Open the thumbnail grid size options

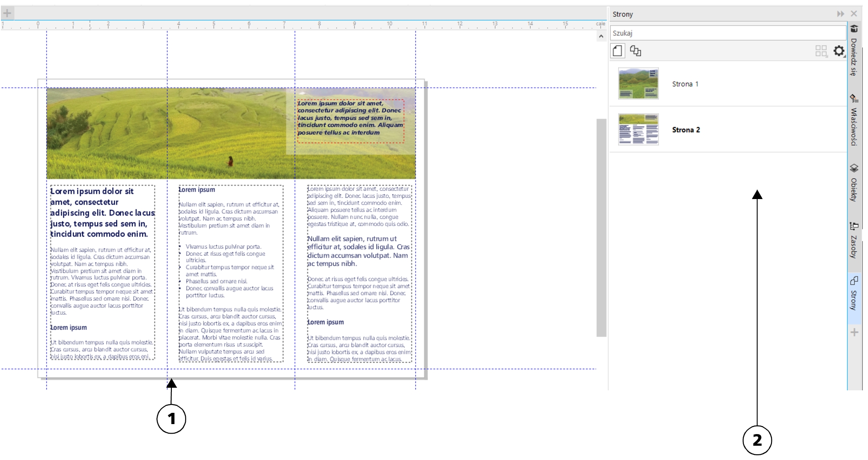pyautogui.click(x=821, y=51)
